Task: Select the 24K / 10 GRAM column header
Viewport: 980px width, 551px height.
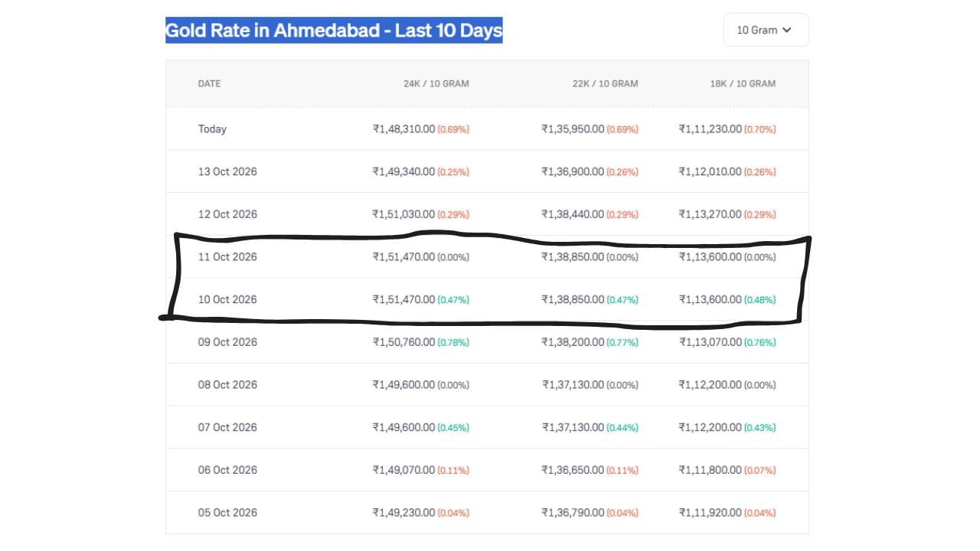Action: pyautogui.click(x=436, y=83)
